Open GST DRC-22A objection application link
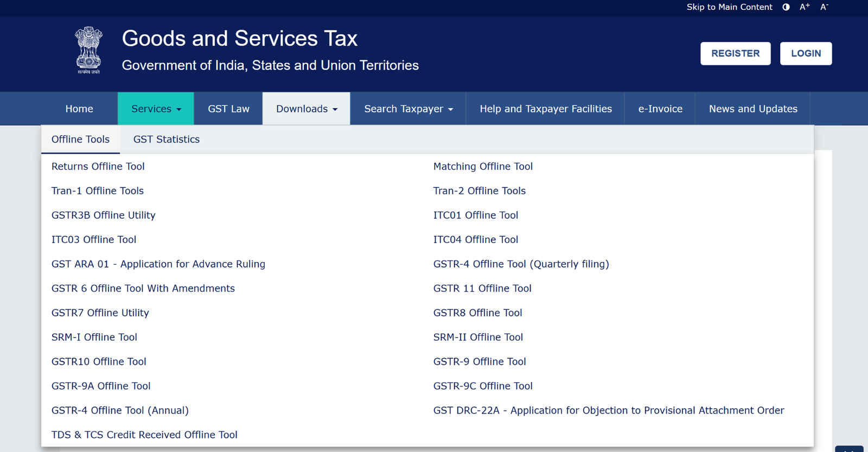Viewport: 868px width, 452px height. 609,411
